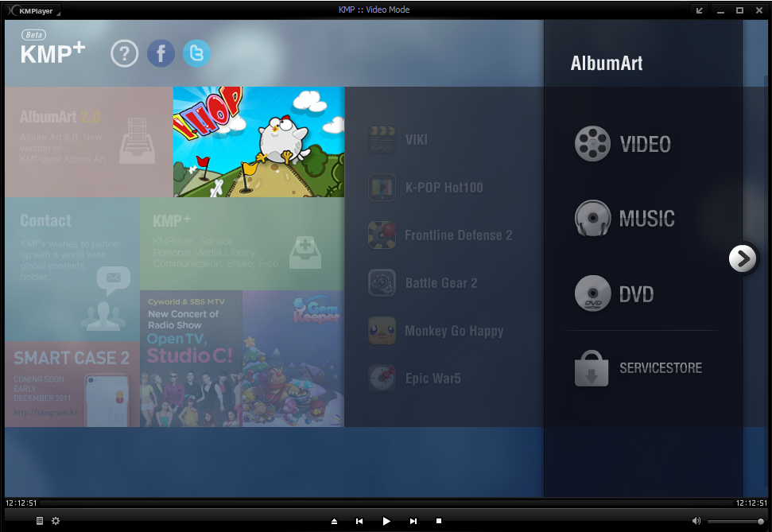Click the total time display on the right
This screenshot has width=772, height=532.
click(751, 503)
